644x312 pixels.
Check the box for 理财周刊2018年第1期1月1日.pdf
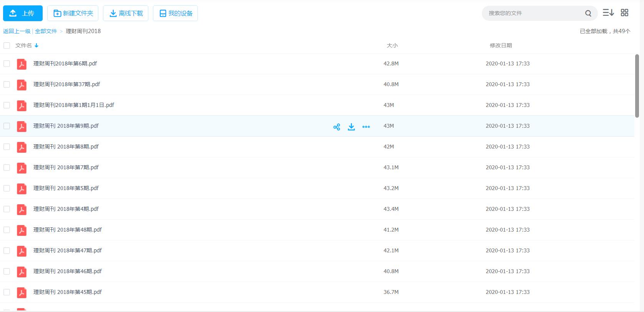(7, 105)
